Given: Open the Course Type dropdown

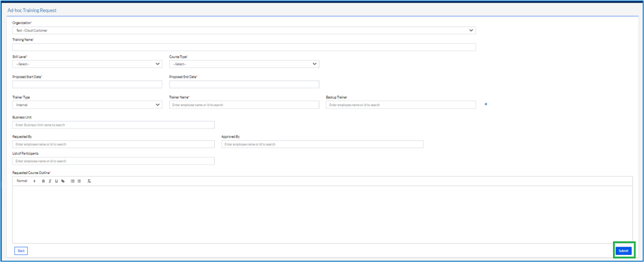Looking at the screenshot, I should (244, 64).
